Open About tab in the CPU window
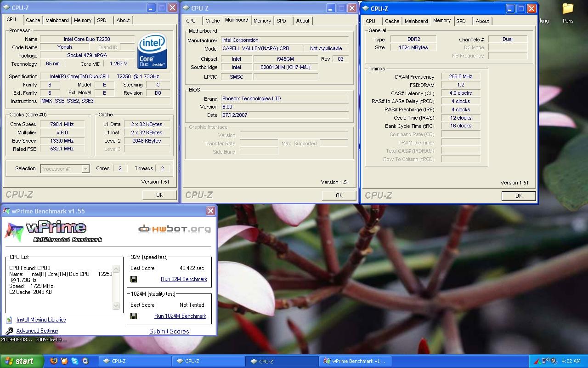588x368 pixels. tap(123, 20)
